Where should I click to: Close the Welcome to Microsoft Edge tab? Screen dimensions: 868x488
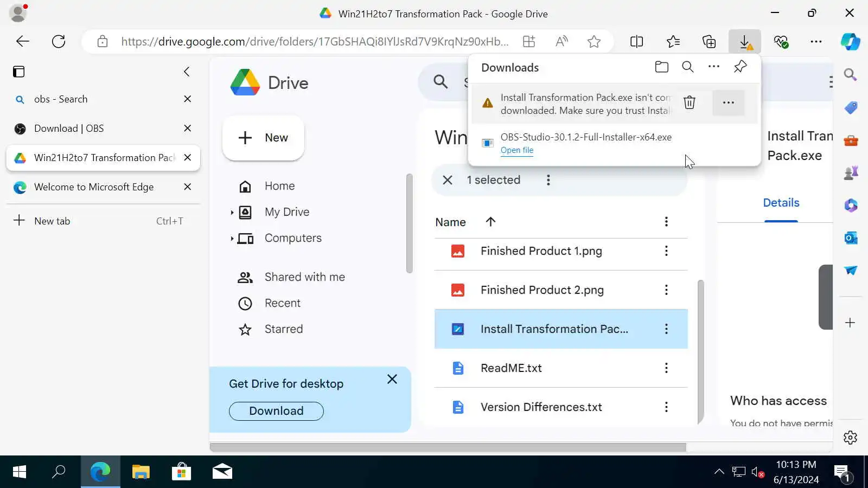tap(188, 187)
